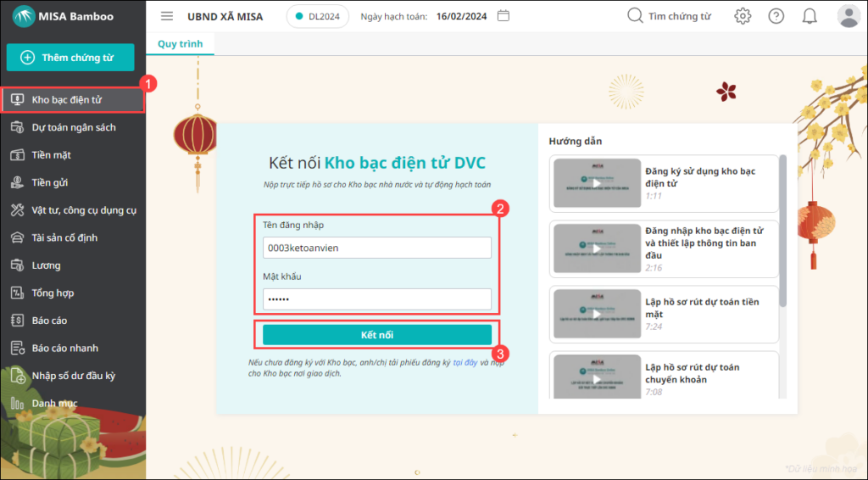868x480 pixels.
Task: Play Lập hồ sơ rút dự toán tiền mặt video
Action: tap(598, 314)
